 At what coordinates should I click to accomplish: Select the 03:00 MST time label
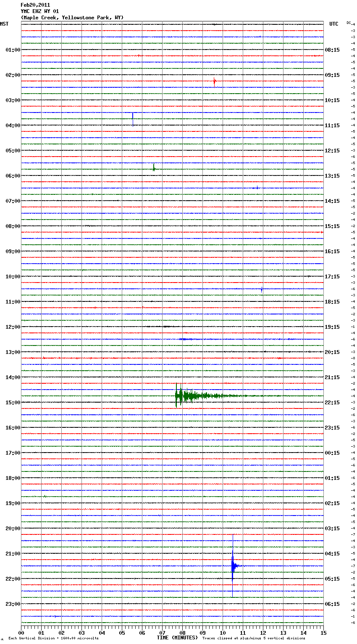(13, 100)
